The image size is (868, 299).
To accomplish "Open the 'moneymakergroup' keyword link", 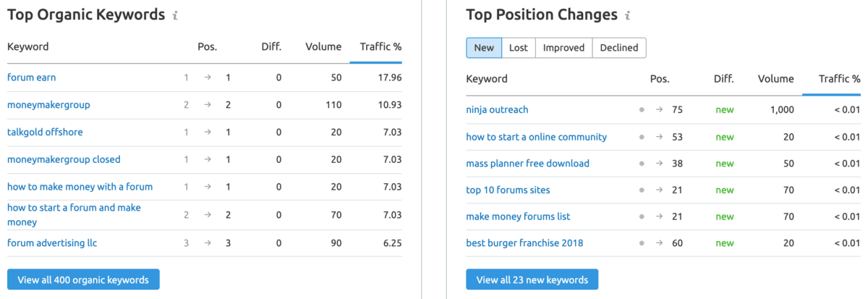I will tap(48, 105).
